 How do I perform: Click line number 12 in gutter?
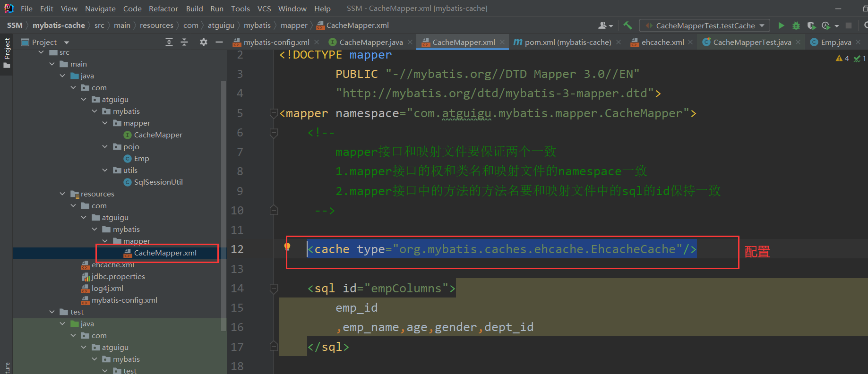point(237,249)
